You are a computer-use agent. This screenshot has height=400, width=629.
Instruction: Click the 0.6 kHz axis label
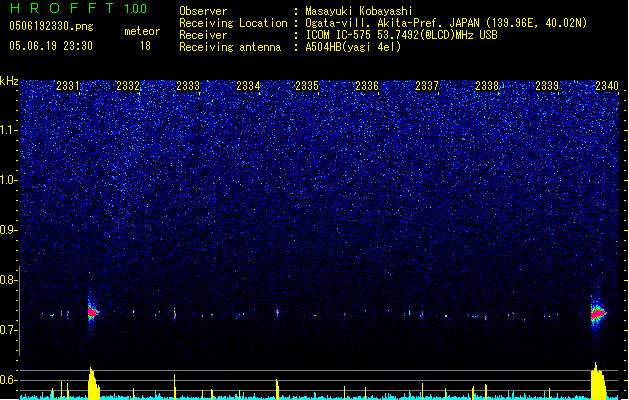pos(9,380)
